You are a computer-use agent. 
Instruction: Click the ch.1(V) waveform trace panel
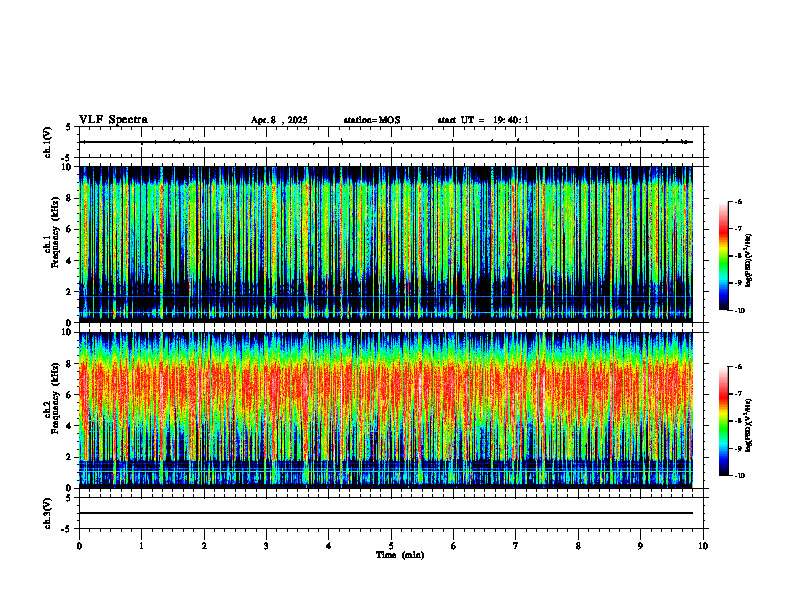pyautogui.click(x=391, y=142)
